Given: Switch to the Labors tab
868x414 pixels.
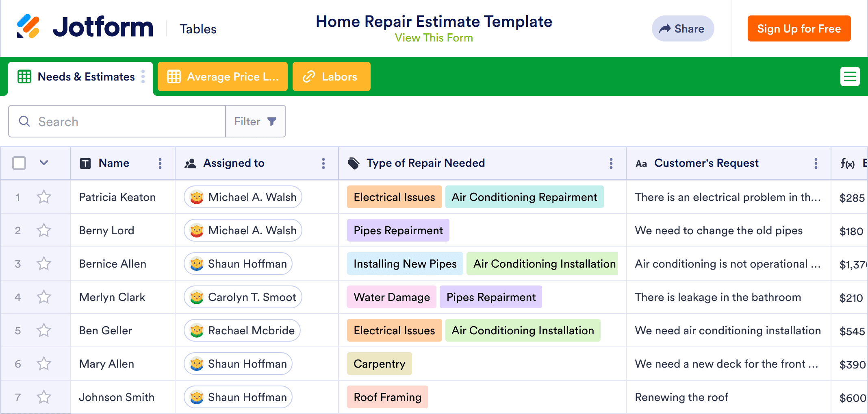Looking at the screenshot, I should 331,76.
